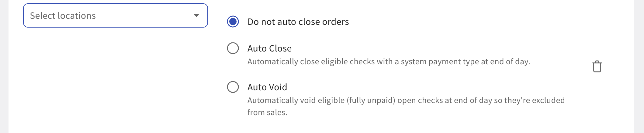This screenshot has width=644, height=133.
Task: Click the caret arrow in Select locations
Action: 196,15
